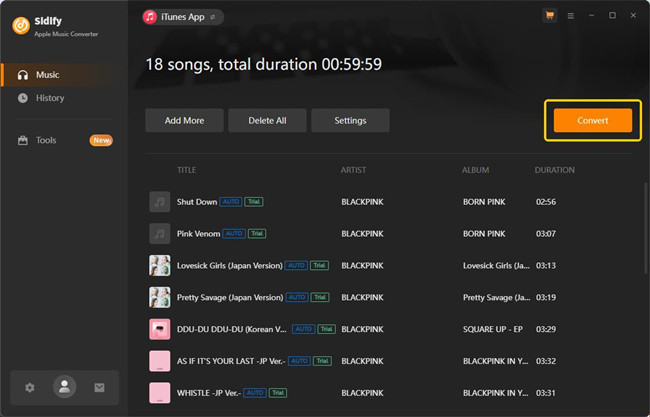Click AUTO tag on WHISTLE -JP Ver.-
This screenshot has width=650, height=417.
255,393
